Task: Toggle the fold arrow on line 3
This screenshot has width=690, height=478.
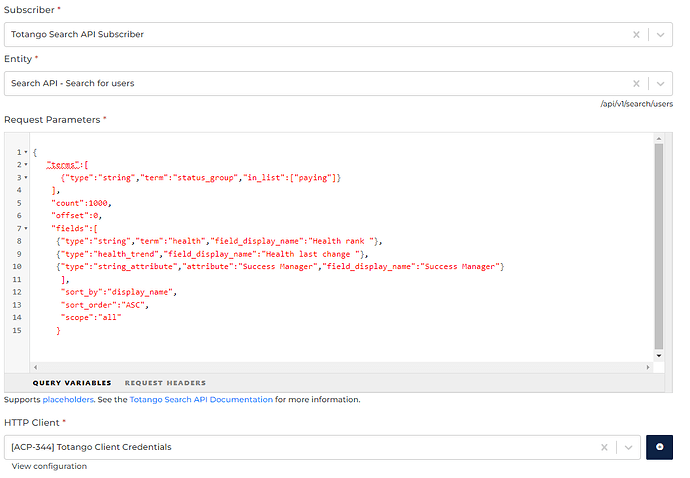Action: click(26, 178)
